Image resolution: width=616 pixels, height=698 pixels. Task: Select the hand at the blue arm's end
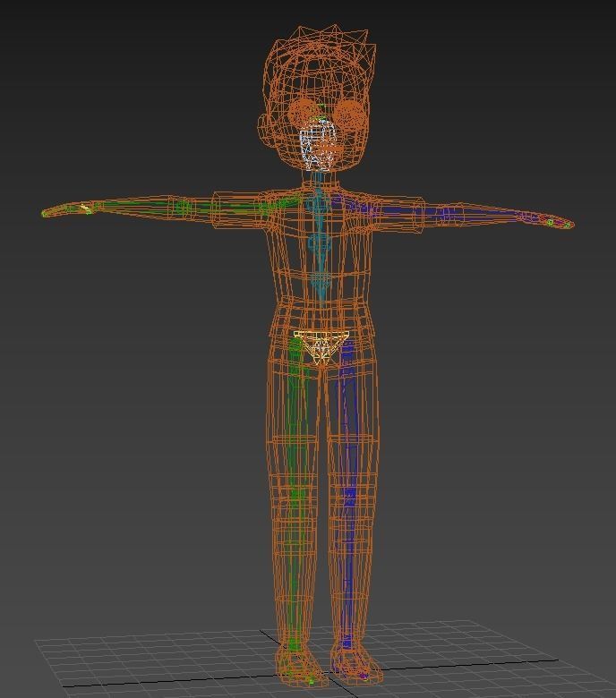(550, 220)
